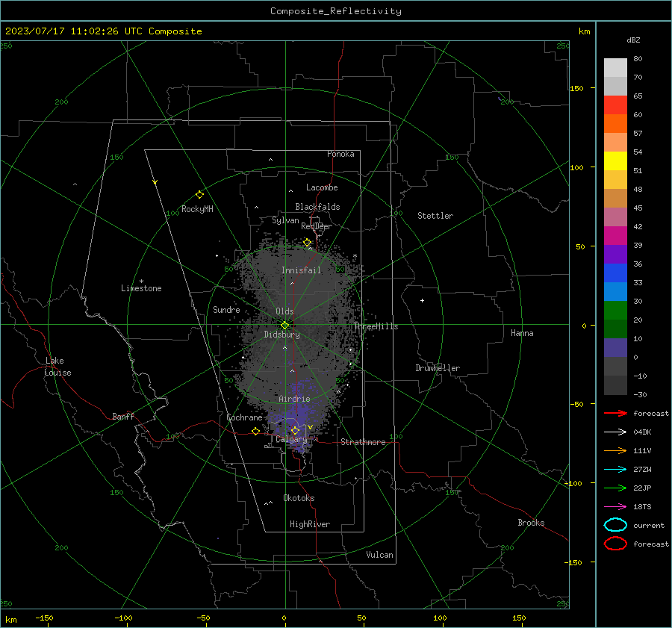Click the Composite_Reflectivity title text
This screenshot has width=672, height=628.
point(335,11)
